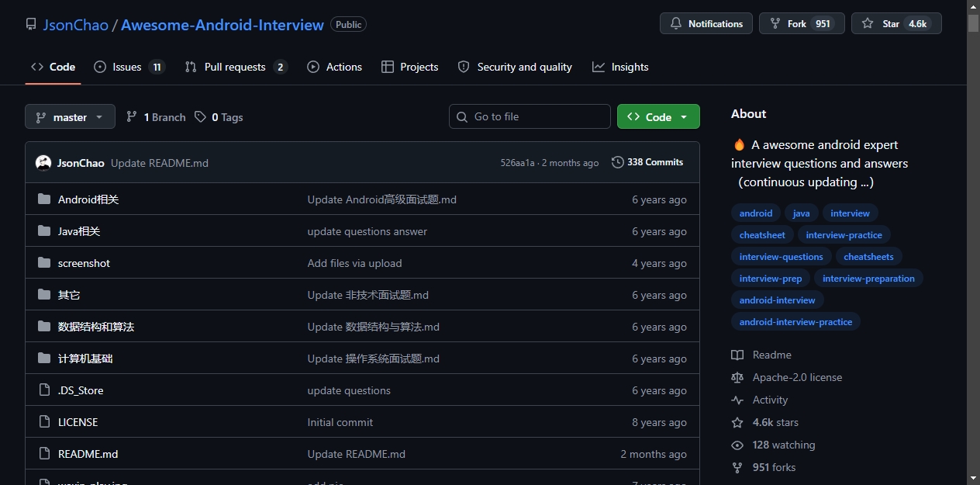This screenshot has width=980, height=485.
Task: Click the Star count 4.6k badge
Action: (x=917, y=24)
